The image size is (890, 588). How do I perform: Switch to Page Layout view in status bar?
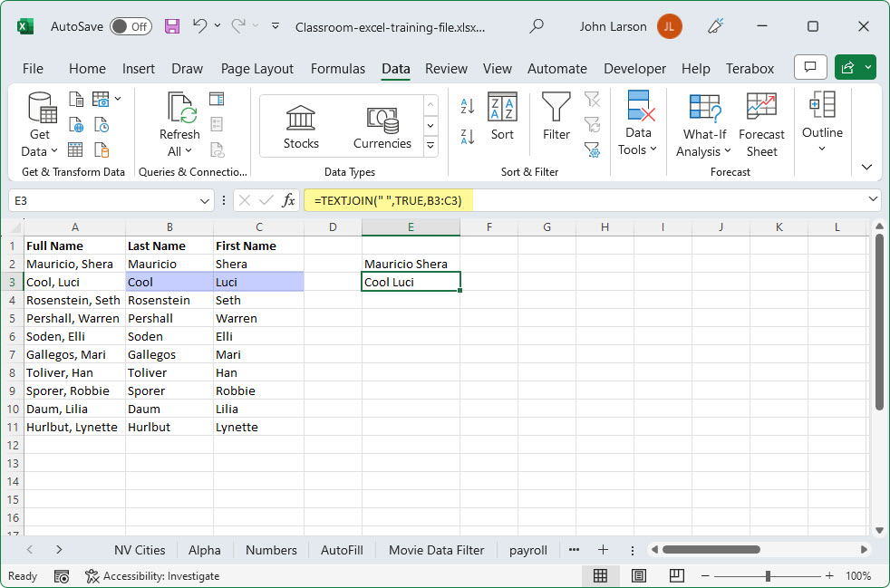coord(639,575)
